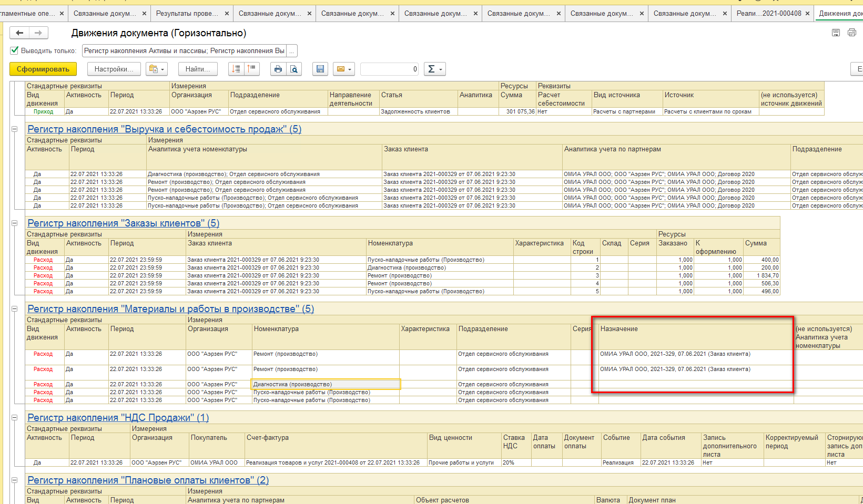The width and height of the screenshot is (863, 504).
Task: Click the printer icon at top right
Action: [x=851, y=33]
